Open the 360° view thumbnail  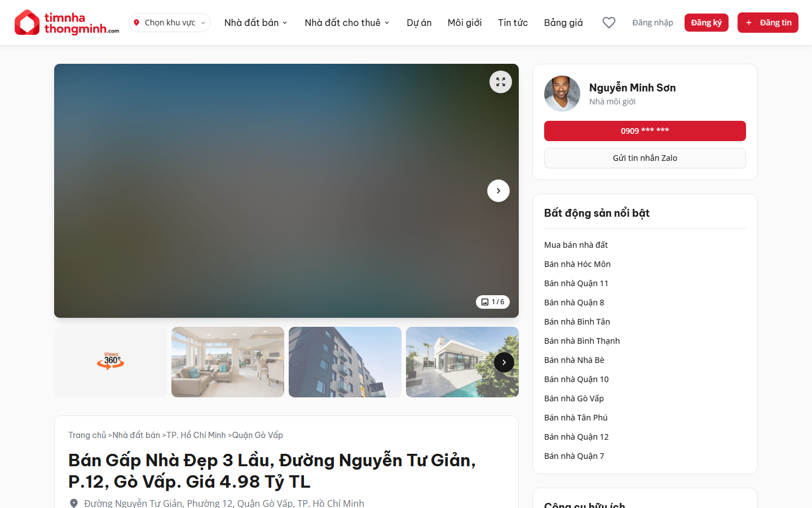111,362
